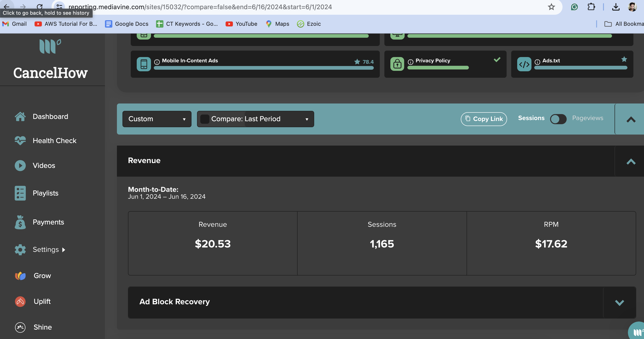Open the Chrome profile avatar
Viewport: 644px width, 339px height.
pos(632,7)
